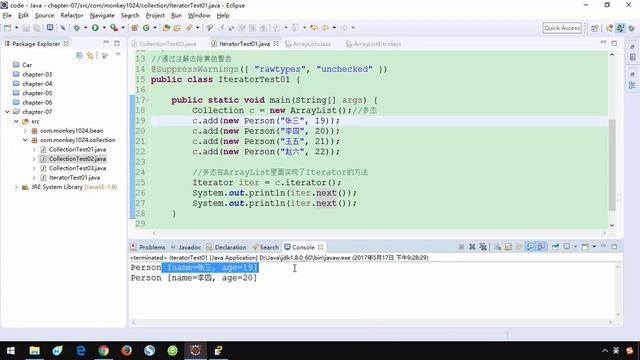Image resolution: width=640 pixels, height=360 pixels.
Task: Switch to the Search tab
Action: [265, 247]
